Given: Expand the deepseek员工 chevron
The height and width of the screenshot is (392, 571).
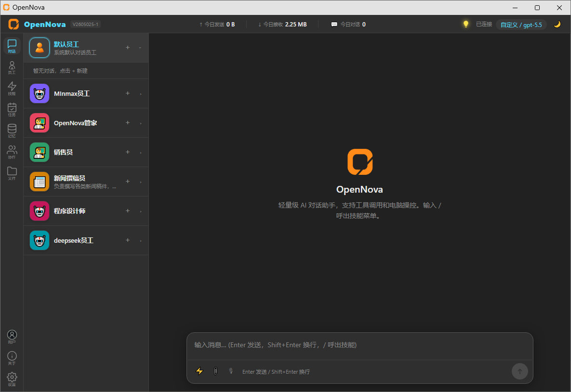Looking at the screenshot, I should click(x=141, y=241).
